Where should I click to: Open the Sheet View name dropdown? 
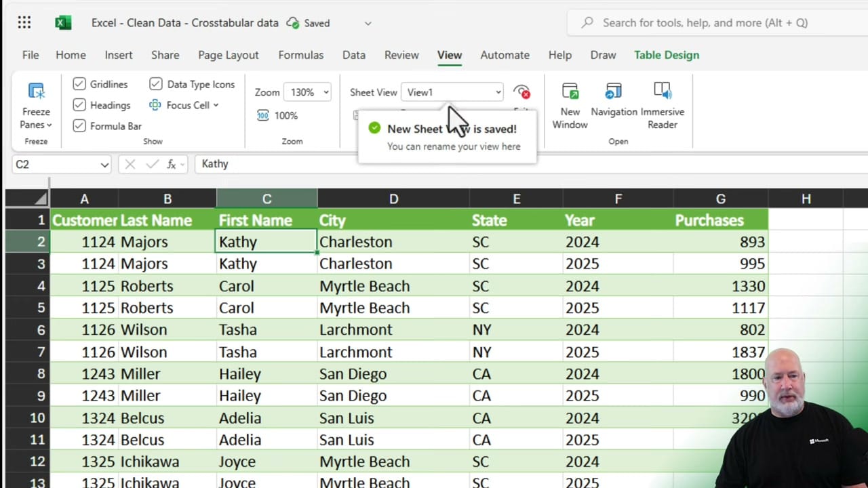coord(498,92)
